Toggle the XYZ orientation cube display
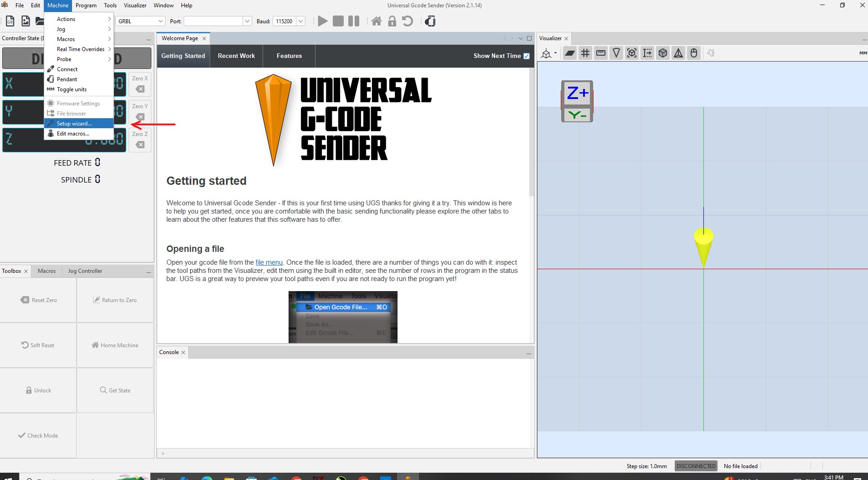This screenshot has height=480, width=868. point(663,53)
